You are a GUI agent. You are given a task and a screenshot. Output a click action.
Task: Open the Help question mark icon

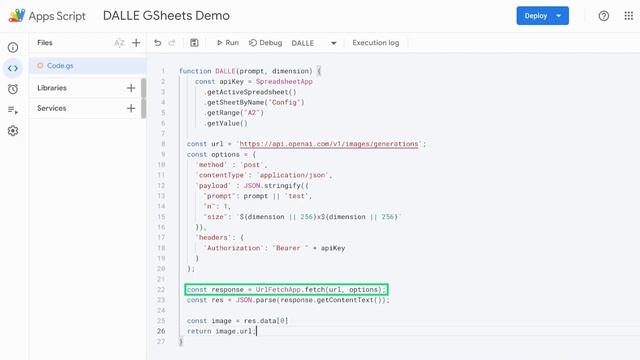604,16
